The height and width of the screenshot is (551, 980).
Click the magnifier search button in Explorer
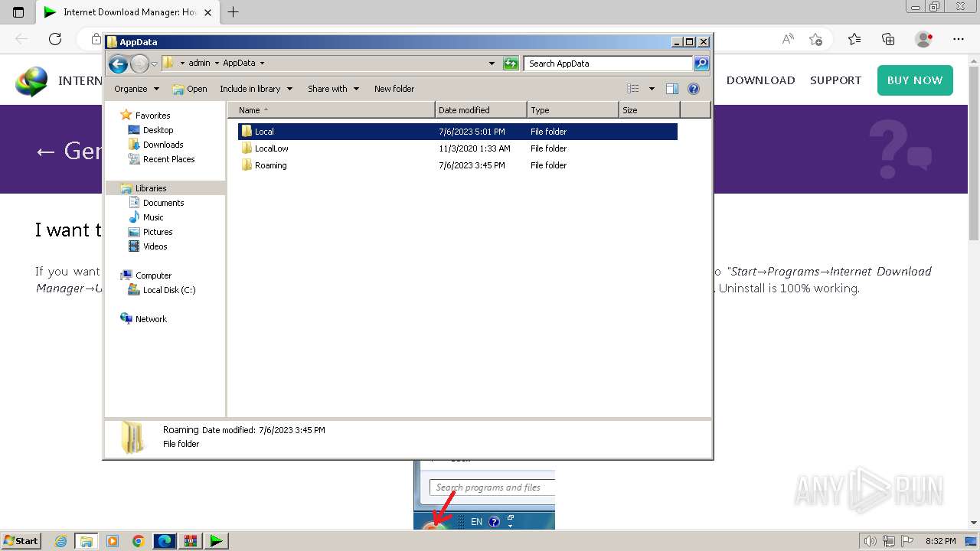coord(701,64)
